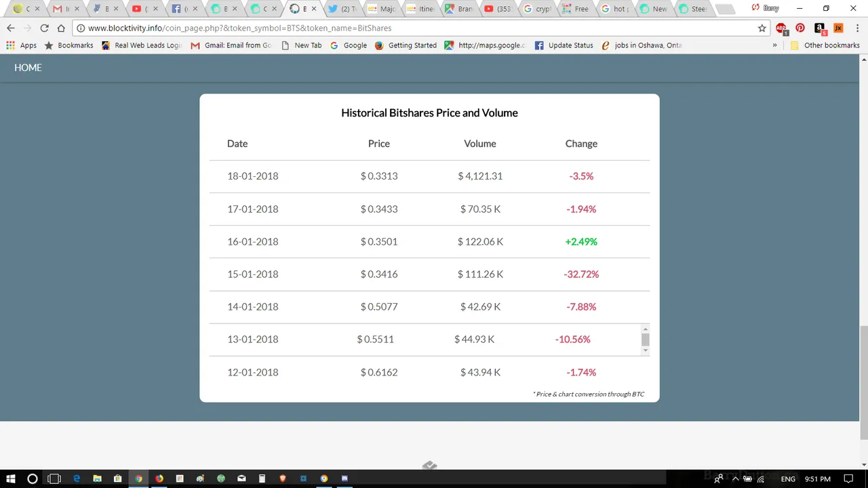Expand the bookmarks bar overflow chevron

pos(774,45)
